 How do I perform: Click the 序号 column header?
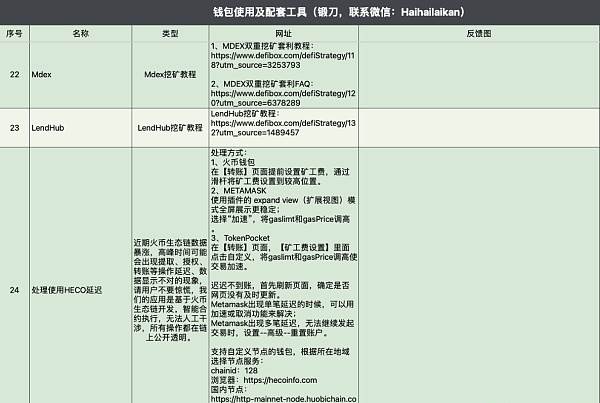pyautogui.click(x=14, y=34)
